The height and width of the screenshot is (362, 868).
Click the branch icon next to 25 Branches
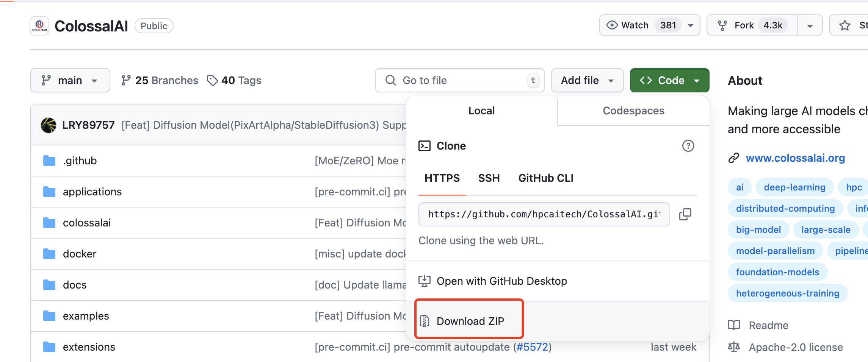[x=126, y=80]
